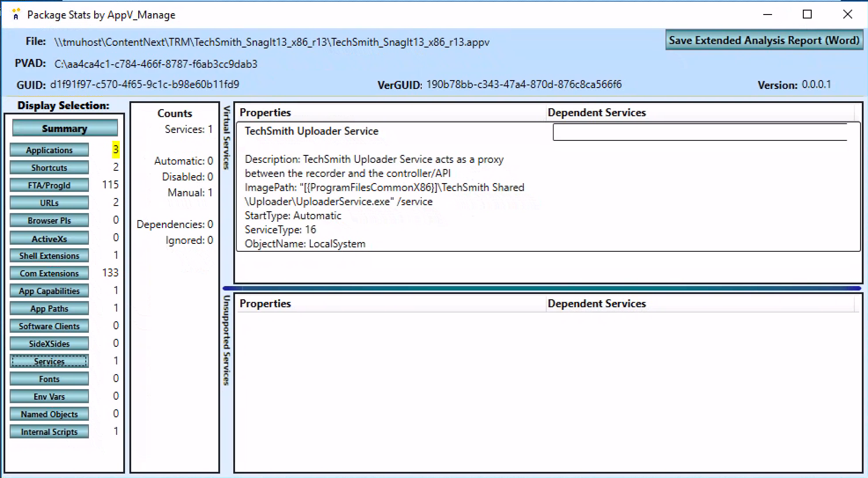Open Com Extensions section
The height and width of the screenshot is (478, 868).
click(x=49, y=273)
